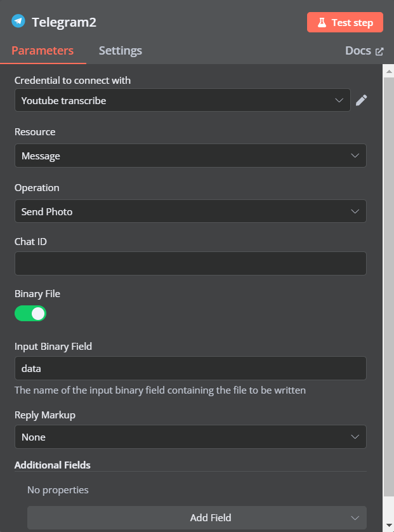The width and height of the screenshot is (394, 532).
Task: Switch to the Settings tab
Action: pyautogui.click(x=121, y=51)
